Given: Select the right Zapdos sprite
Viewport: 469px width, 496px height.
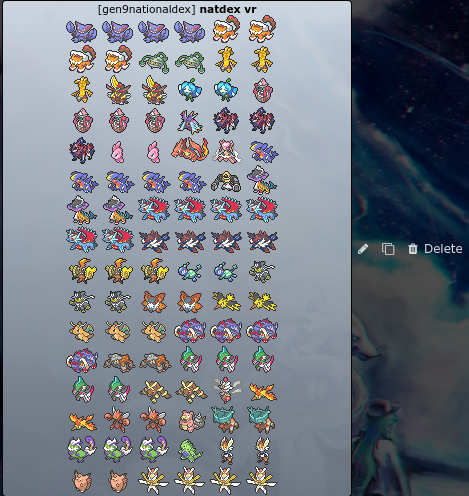Looking at the screenshot, I should click(262, 301).
